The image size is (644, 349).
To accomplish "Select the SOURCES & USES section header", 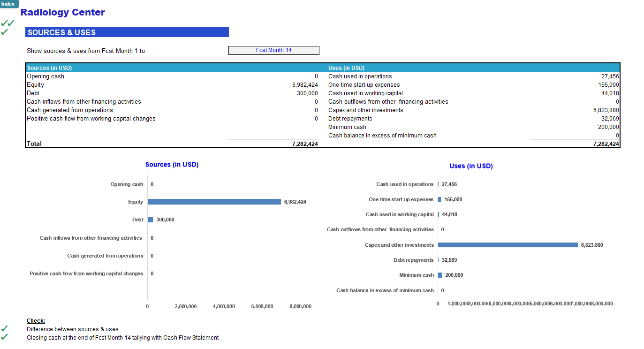I will pos(127,32).
